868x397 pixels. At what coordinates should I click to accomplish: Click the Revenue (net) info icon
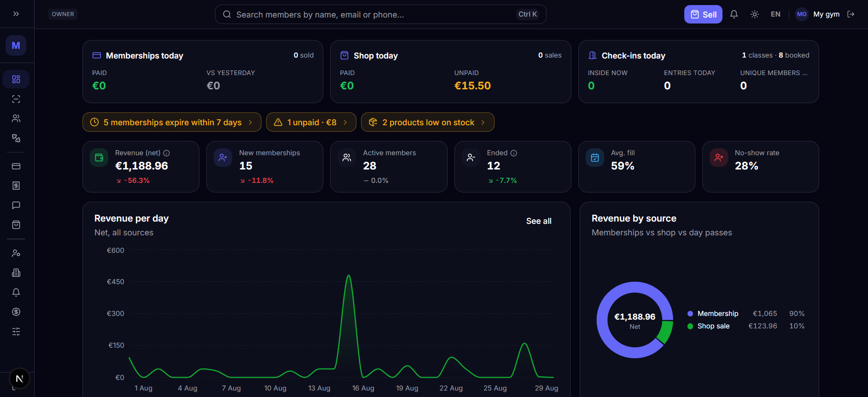(167, 153)
